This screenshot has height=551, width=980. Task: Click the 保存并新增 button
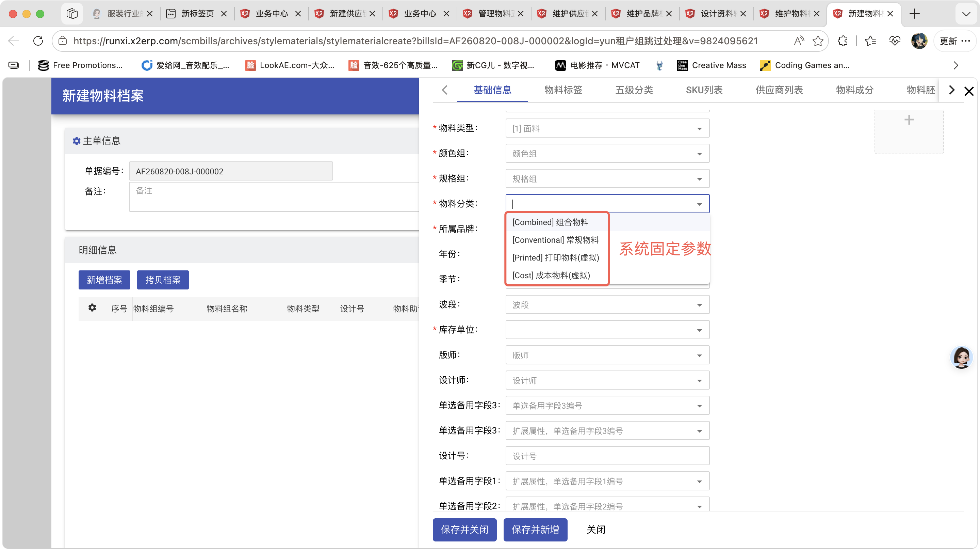tap(535, 530)
